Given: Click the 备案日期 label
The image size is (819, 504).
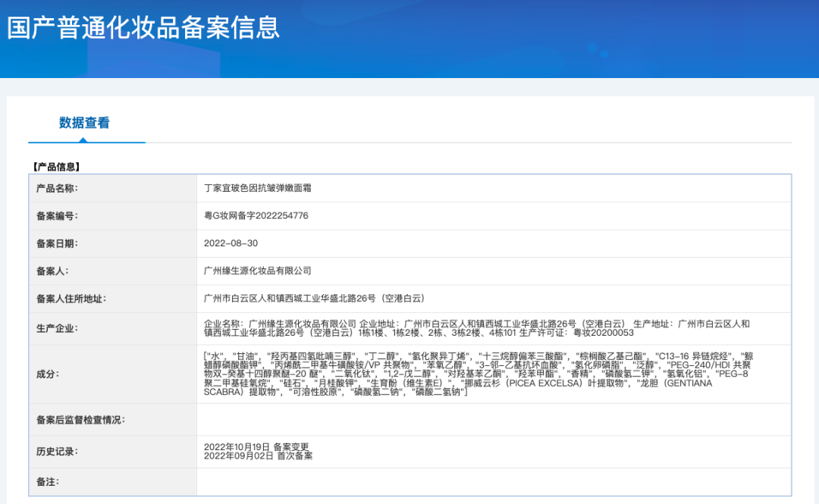Looking at the screenshot, I should pos(57,244).
